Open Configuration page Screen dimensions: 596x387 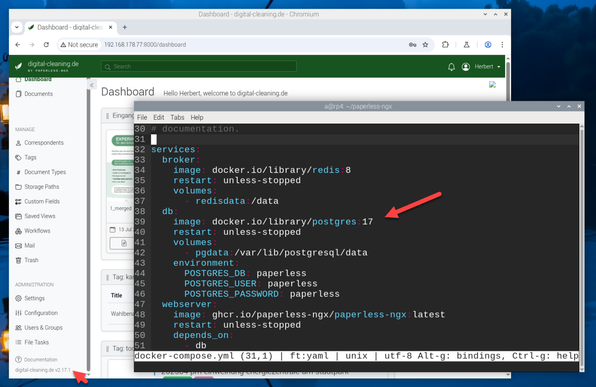[36, 313]
